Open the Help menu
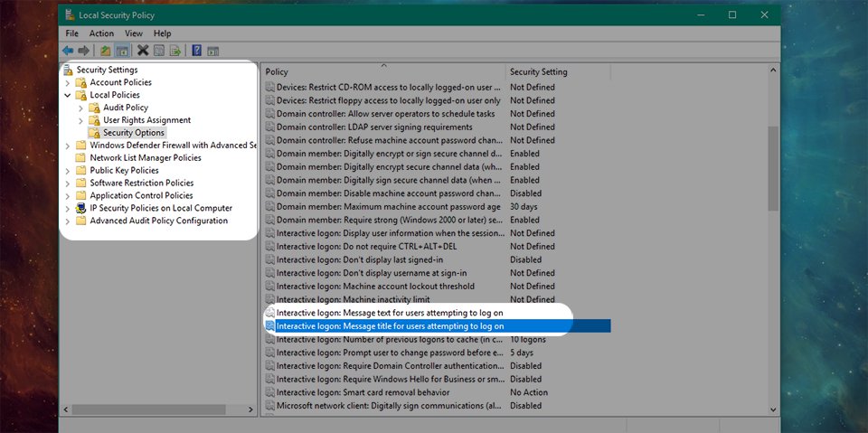Screen dimensions: 868x433 coord(162,33)
